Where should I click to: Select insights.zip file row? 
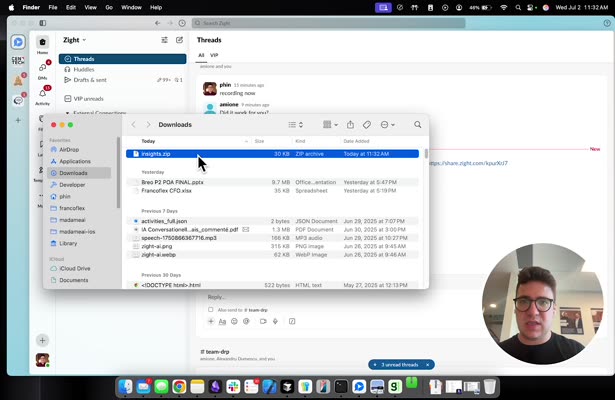point(272,154)
